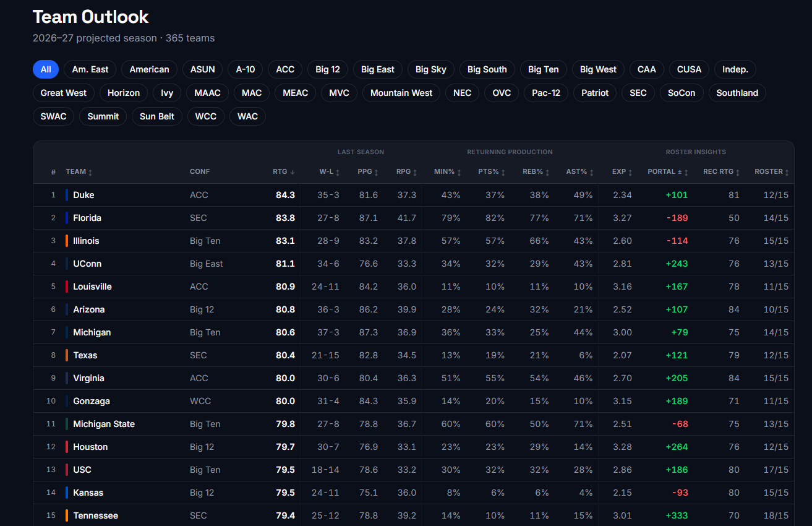Select the Pac-12 filter chip
The height and width of the screenshot is (526, 812).
pos(546,93)
